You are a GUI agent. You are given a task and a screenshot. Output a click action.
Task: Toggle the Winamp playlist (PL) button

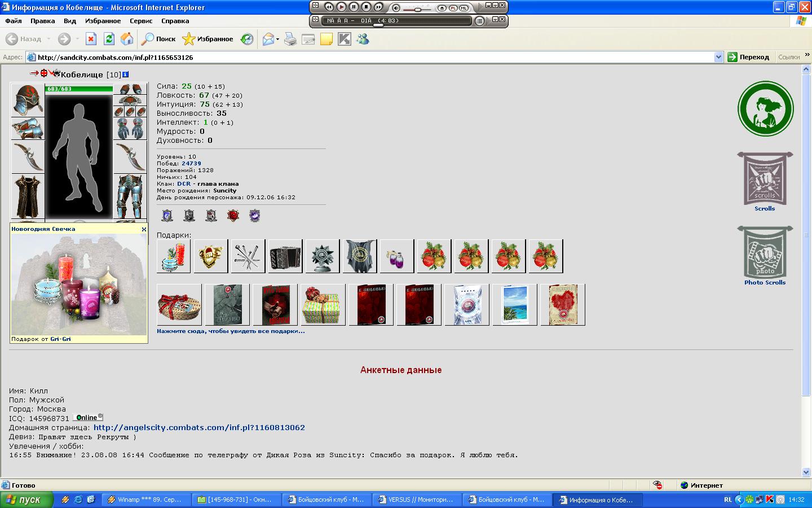tap(453, 8)
